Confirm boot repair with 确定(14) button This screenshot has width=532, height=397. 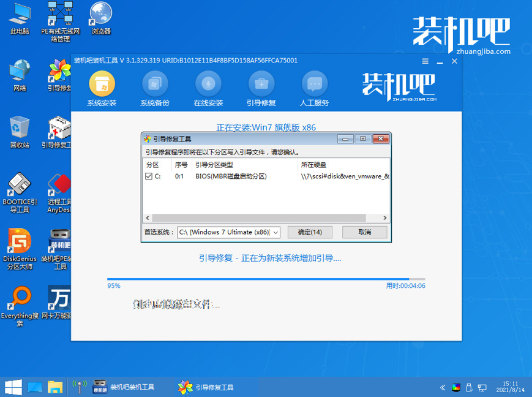pyautogui.click(x=310, y=232)
